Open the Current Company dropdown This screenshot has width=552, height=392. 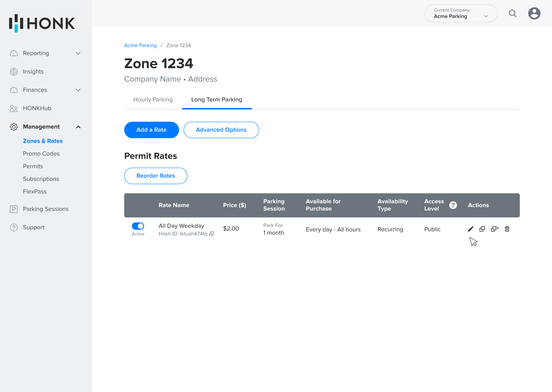(x=461, y=14)
